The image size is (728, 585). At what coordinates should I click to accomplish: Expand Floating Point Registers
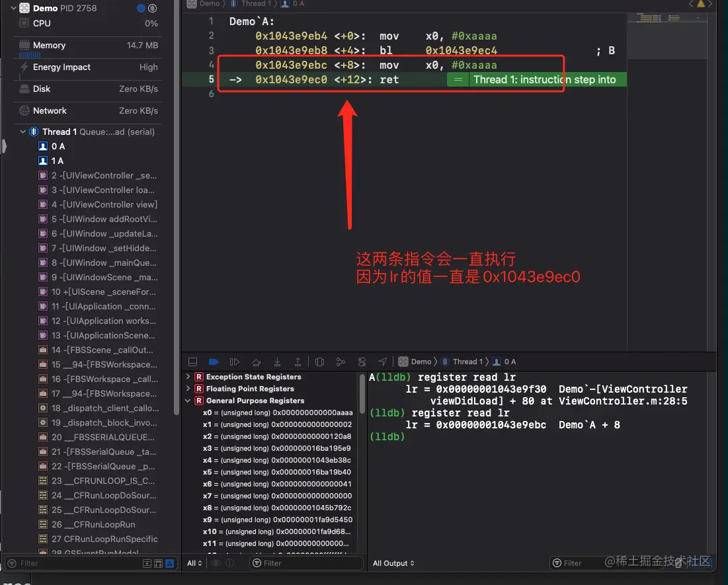(188, 389)
